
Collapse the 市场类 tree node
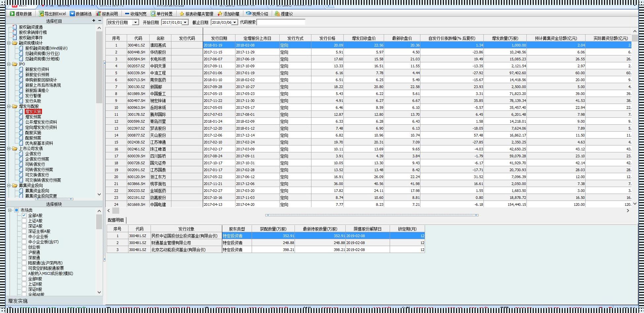(x=10, y=210)
